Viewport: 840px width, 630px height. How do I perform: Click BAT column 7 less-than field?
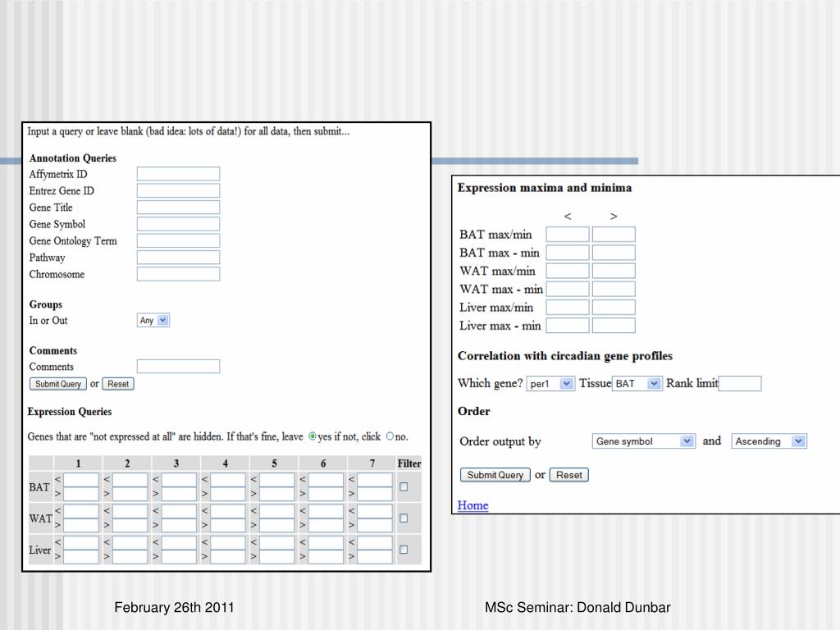click(375, 480)
